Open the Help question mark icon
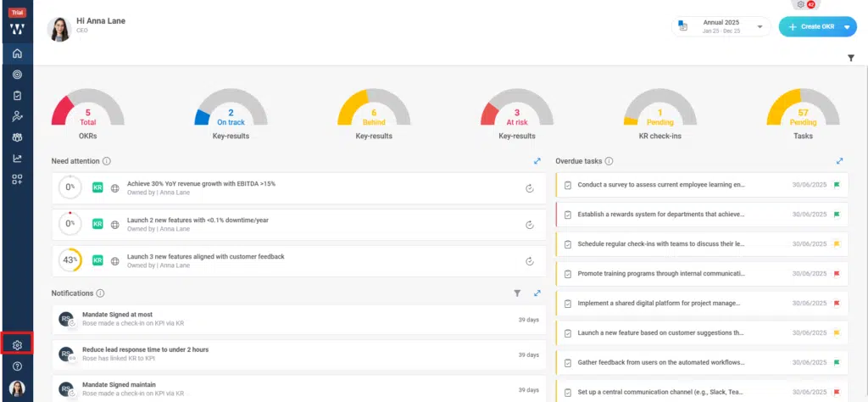868x402 pixels. [x=17, y=366]
